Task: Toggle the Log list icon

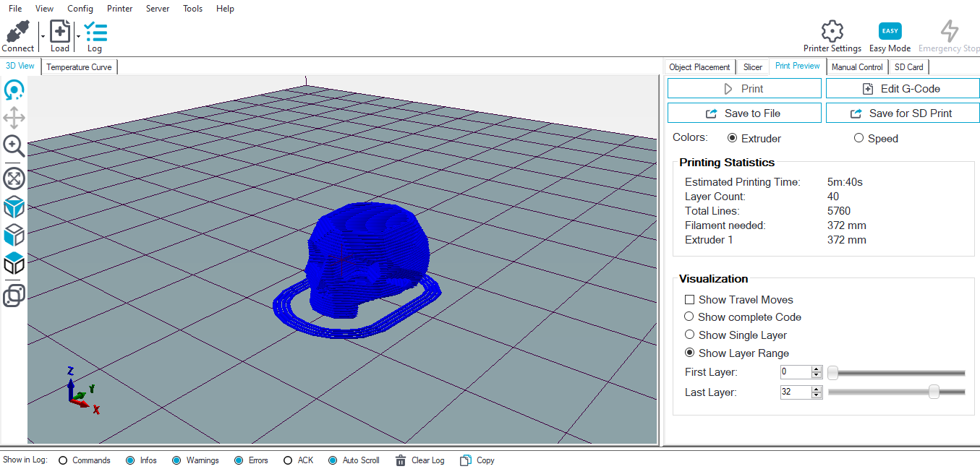Action: [95, 32]
